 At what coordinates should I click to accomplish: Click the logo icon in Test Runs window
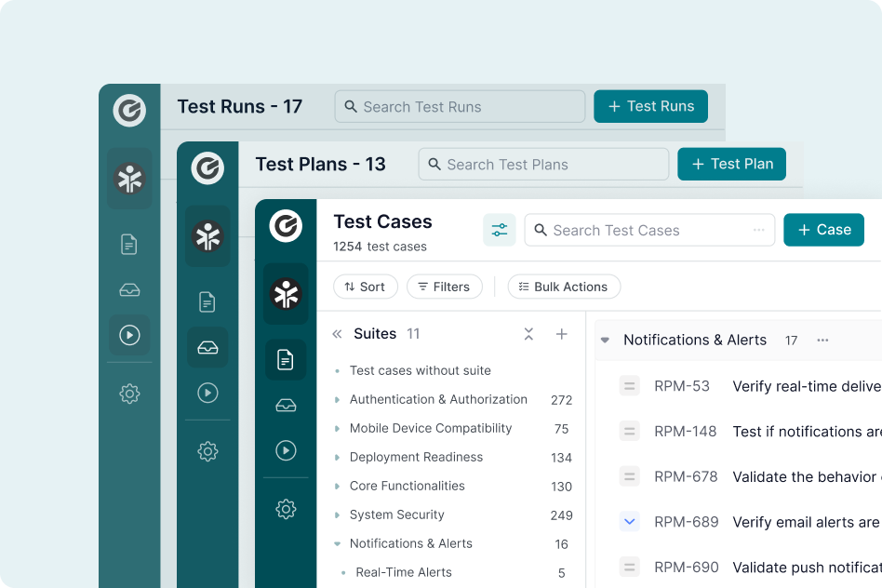coord(129,111)
